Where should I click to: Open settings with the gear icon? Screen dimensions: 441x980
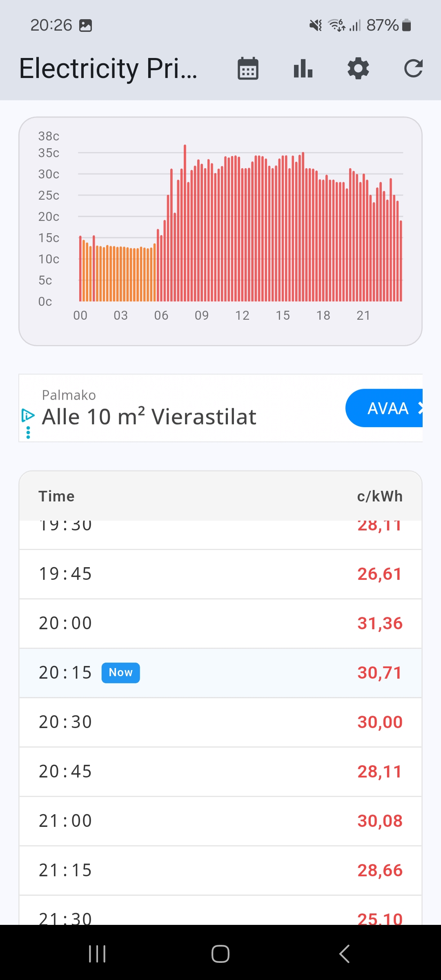pos(358,68)
